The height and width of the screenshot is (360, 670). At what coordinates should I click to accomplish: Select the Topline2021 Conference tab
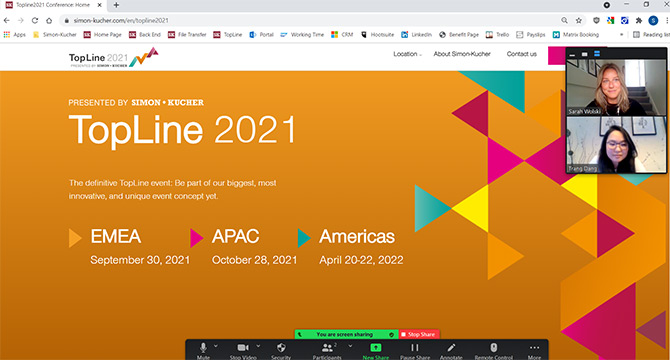(53, 5)
